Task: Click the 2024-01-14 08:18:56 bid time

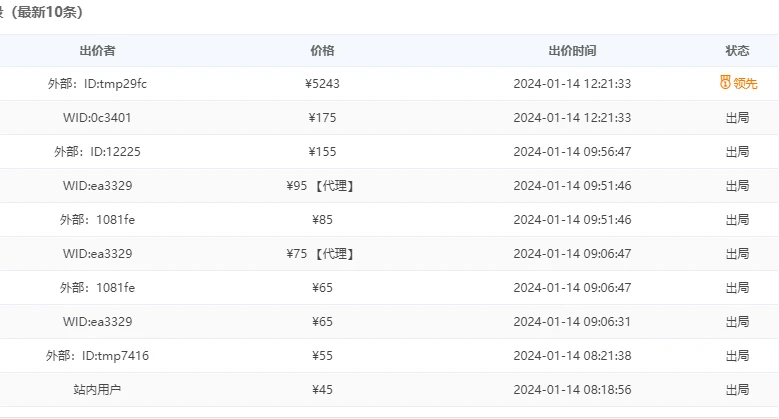Action: click(572, 390)
